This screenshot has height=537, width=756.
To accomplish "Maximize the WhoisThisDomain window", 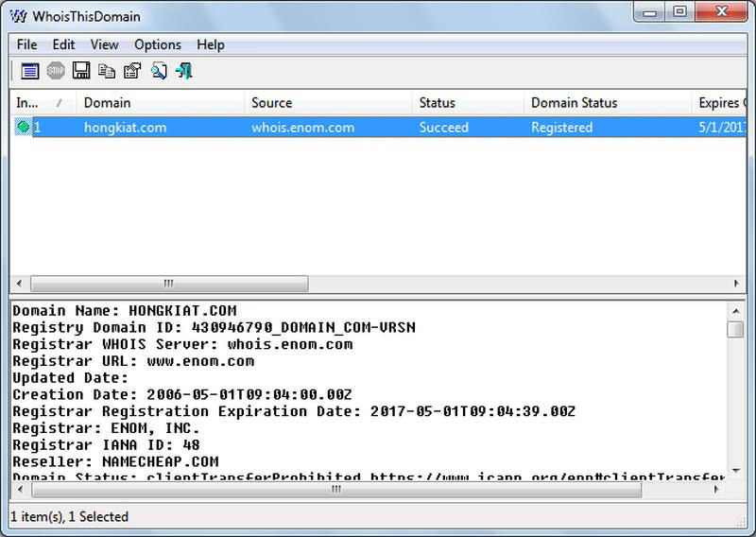I will [679, 11].
